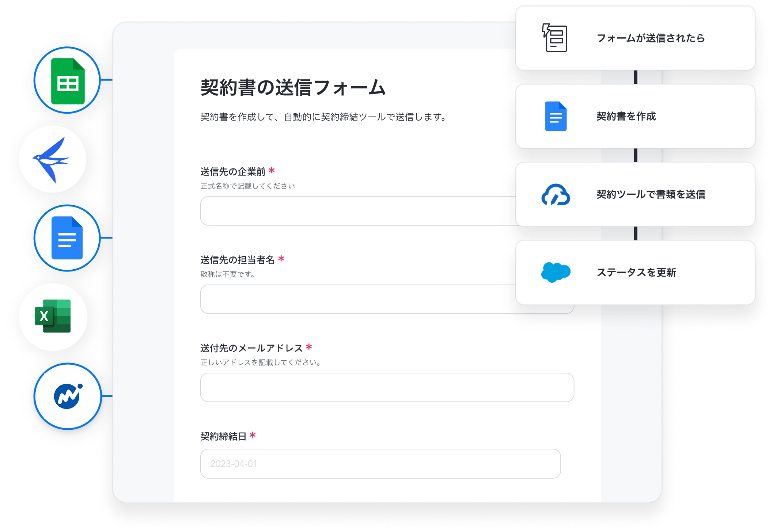
Task: Click the 送付先のメールアドレス field label
Action: tap(251, 348)
